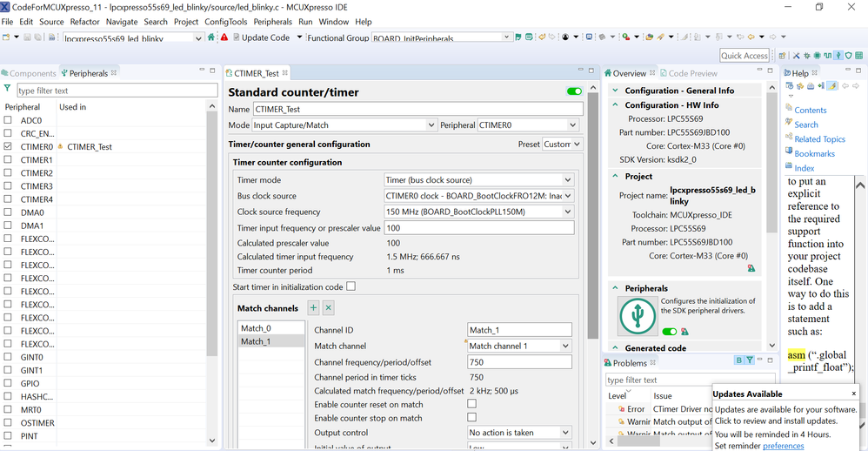Click the save toolbar icon
Screen dimensions: 868x451
[x=27, y=37]
